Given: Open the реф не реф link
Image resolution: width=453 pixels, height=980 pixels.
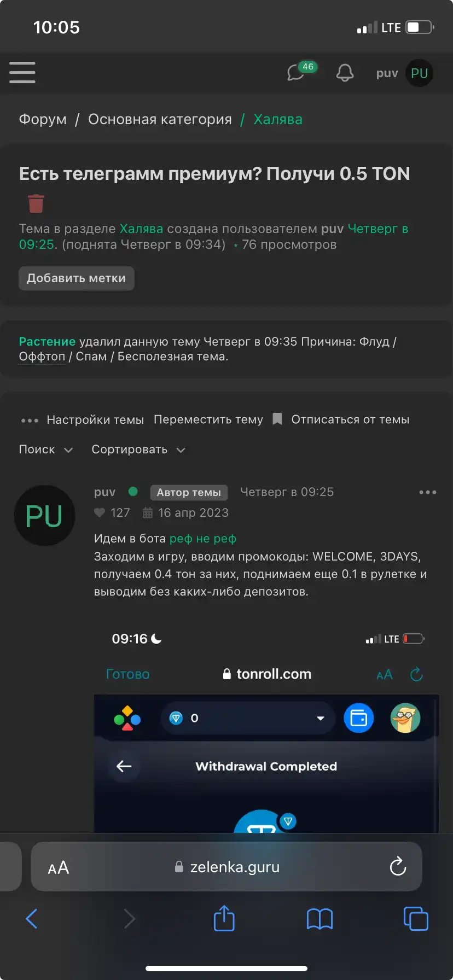Looking at the screenshot, I should pos(203,539).
